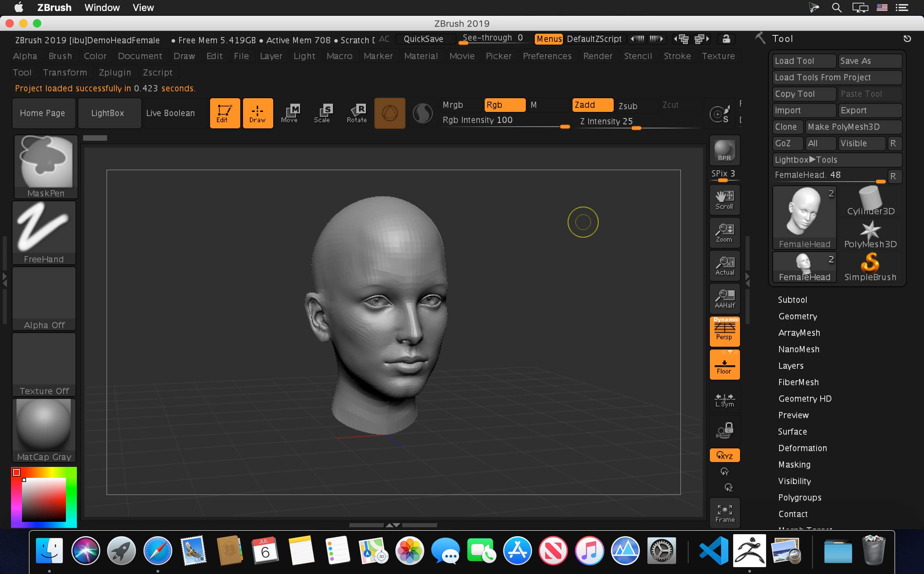Click the Z Intensity slider
Viewport: 924px width, 574px height.
pyautogui.click(x=636, y=122)
